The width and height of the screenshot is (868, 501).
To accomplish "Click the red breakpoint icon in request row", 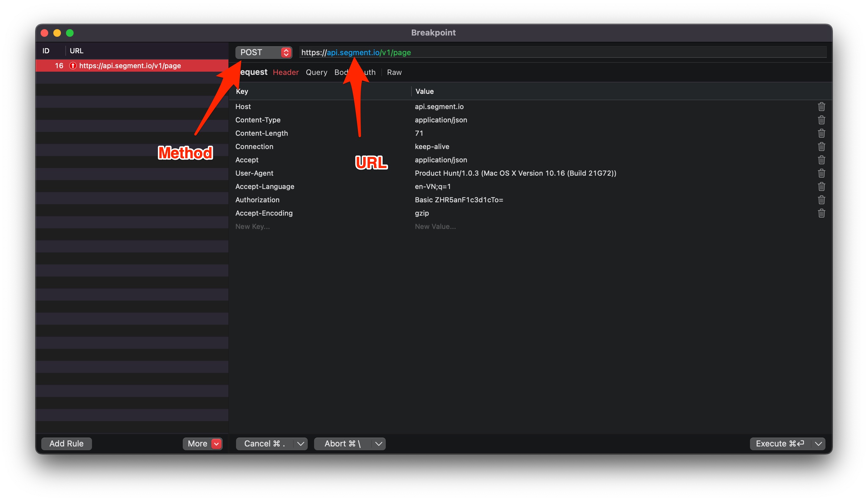I will tap(73, 66).
